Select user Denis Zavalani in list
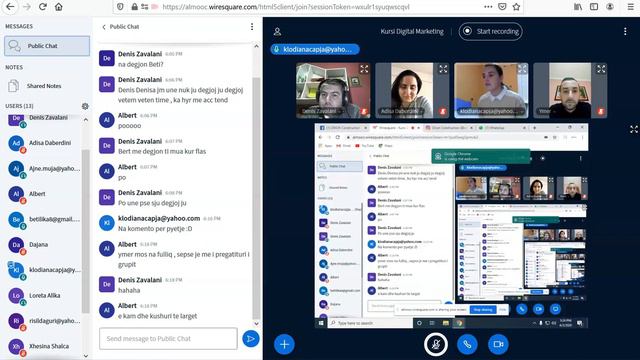Image resolution: width=640 pixels, height=360 pixels. click(x=44, y=118)
